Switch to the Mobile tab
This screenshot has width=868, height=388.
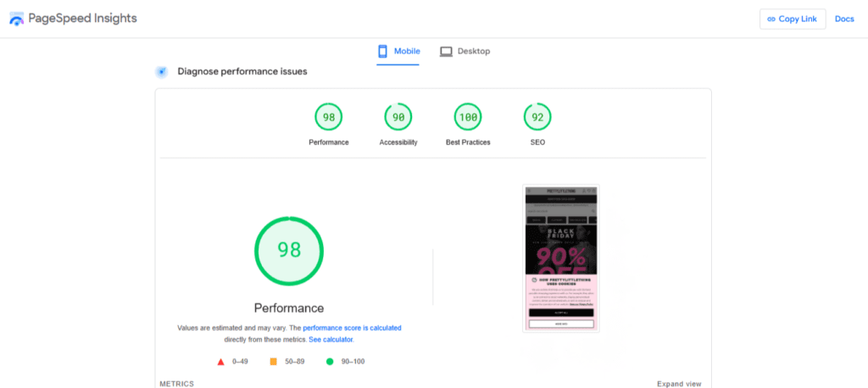pos(398,52)
